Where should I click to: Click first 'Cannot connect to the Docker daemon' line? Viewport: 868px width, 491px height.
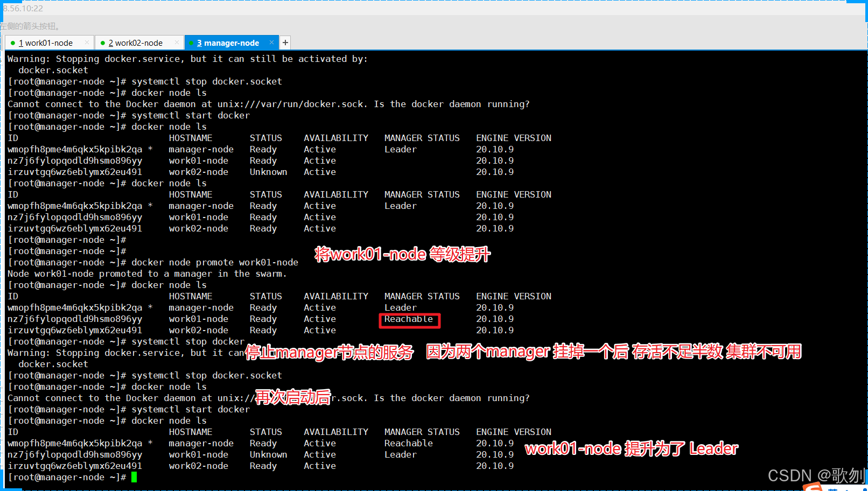pyautogui.click(x=269, y=104)
